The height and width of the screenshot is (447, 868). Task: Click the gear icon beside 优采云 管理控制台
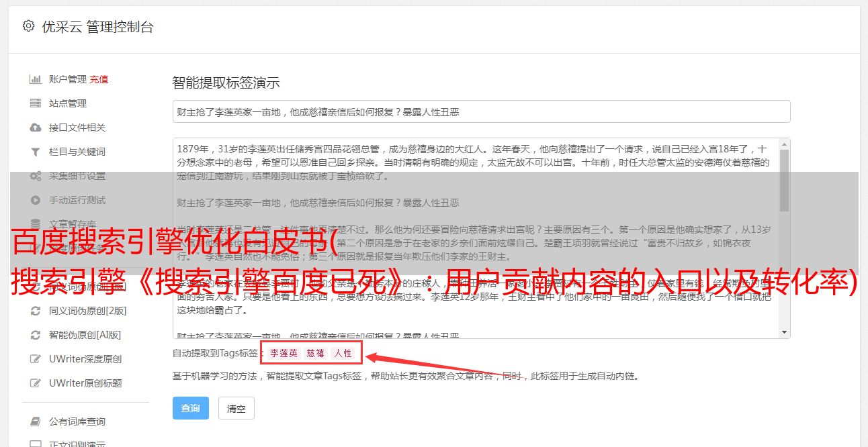[x=28, y=27]
